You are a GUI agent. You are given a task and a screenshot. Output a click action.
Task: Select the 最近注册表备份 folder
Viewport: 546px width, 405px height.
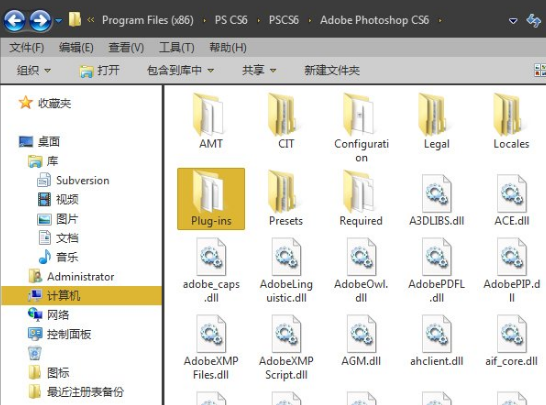tap(76, 391)
